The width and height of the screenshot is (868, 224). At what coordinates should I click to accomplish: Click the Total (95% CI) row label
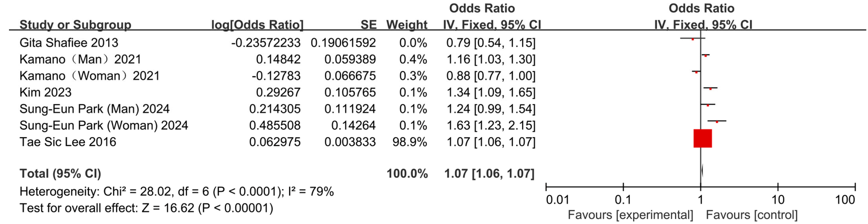click(x=60, y=174)
